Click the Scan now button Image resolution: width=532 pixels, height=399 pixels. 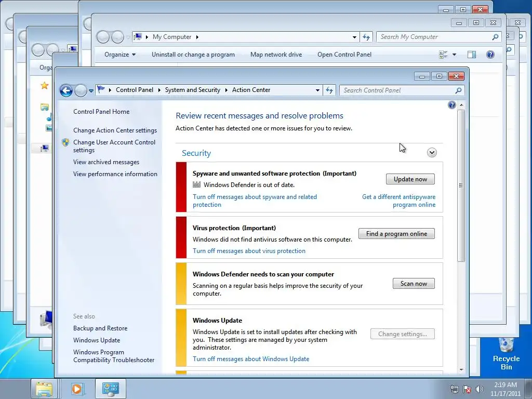click(x=414, y=284)
